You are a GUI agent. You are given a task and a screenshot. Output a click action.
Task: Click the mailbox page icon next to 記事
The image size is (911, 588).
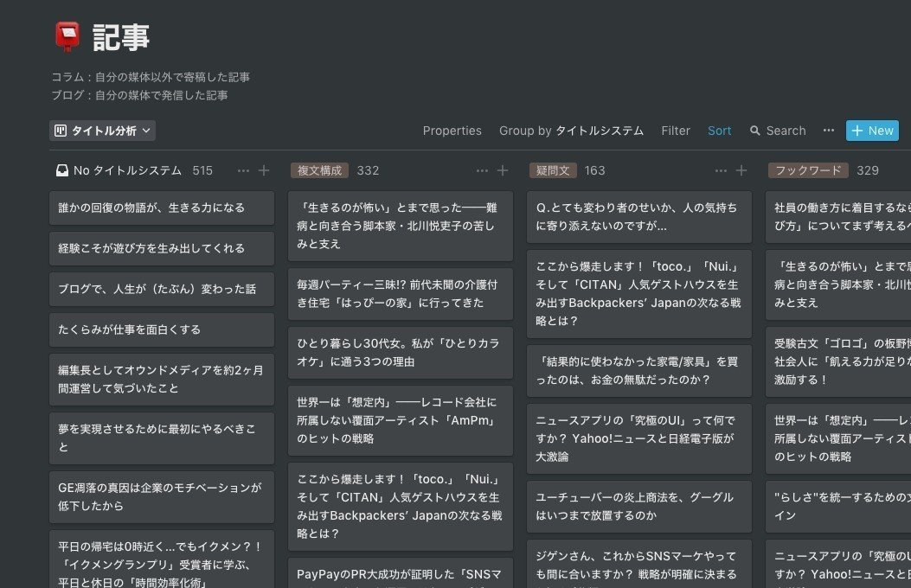click(x=69, y=35)
